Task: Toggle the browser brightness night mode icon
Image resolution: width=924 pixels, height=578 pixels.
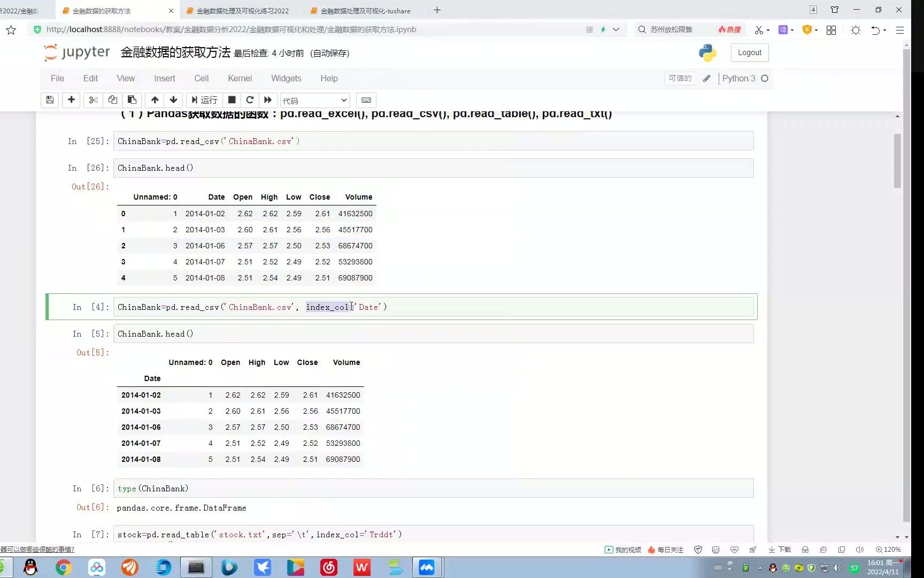Action: [856, 30]
